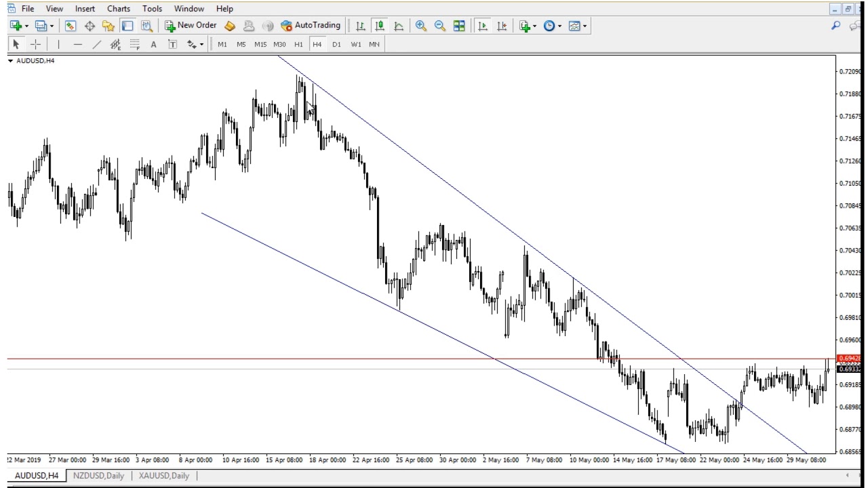Switch to the NZDUSD,Daily chart tab

99,476
